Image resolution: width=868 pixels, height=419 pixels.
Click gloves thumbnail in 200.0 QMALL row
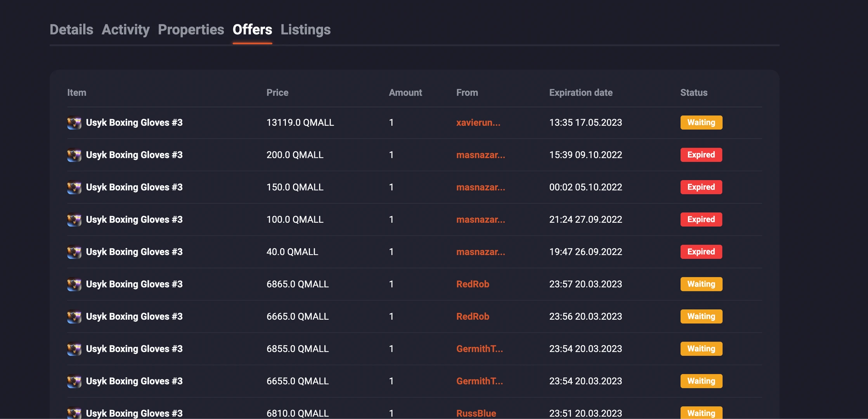tap(74, 155)
